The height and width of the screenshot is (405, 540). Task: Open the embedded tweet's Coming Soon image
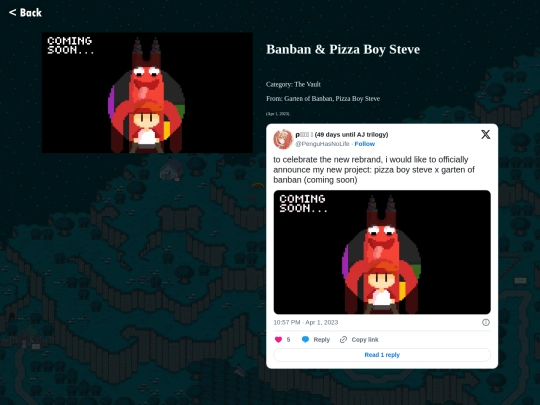point(382,252)
